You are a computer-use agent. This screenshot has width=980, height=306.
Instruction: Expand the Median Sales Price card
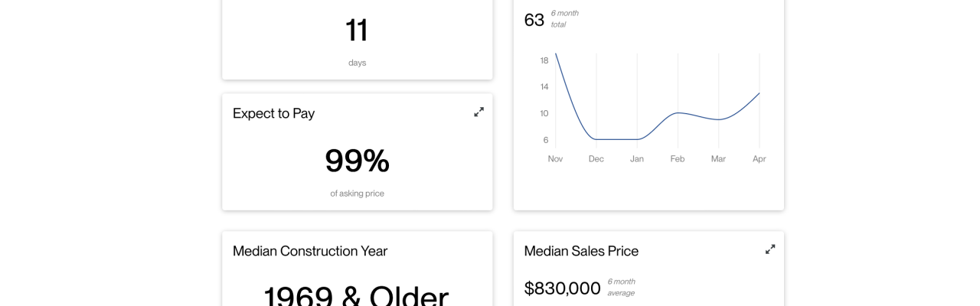click(x=770, y=249)
